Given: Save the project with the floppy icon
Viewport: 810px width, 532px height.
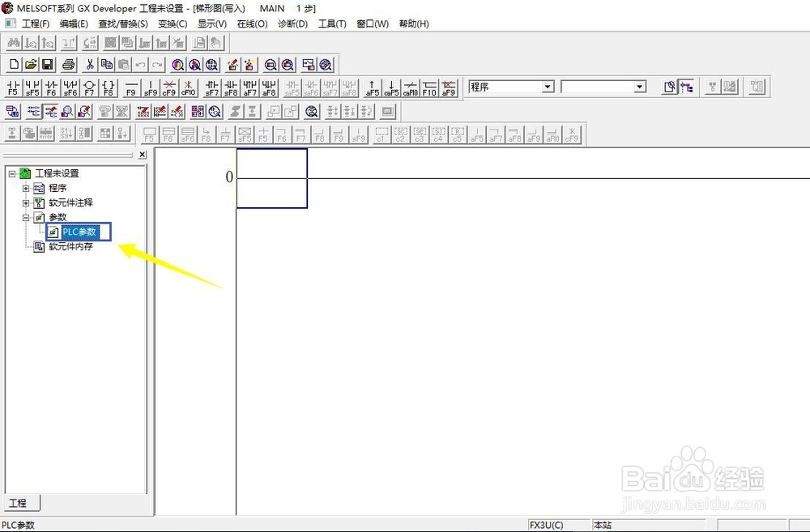Looking at the screenshot, I should pos(48,65).
